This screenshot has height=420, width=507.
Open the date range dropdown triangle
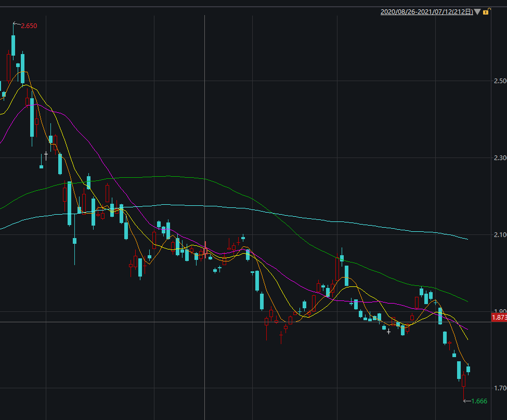(x=477, y=12)
